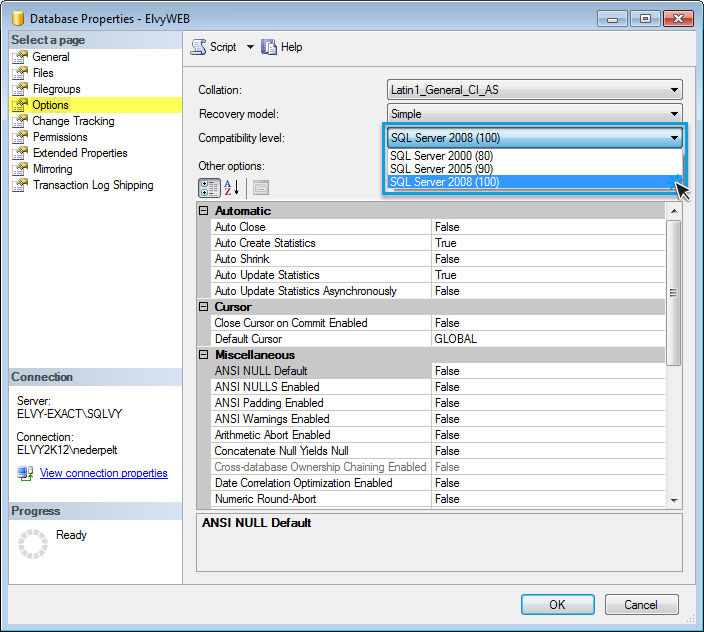Image resolution: width=704 pixels, height=632 pixels.
Task: Choose SQL Server 2005 (90) option
Action: click(x=534, y=169)
